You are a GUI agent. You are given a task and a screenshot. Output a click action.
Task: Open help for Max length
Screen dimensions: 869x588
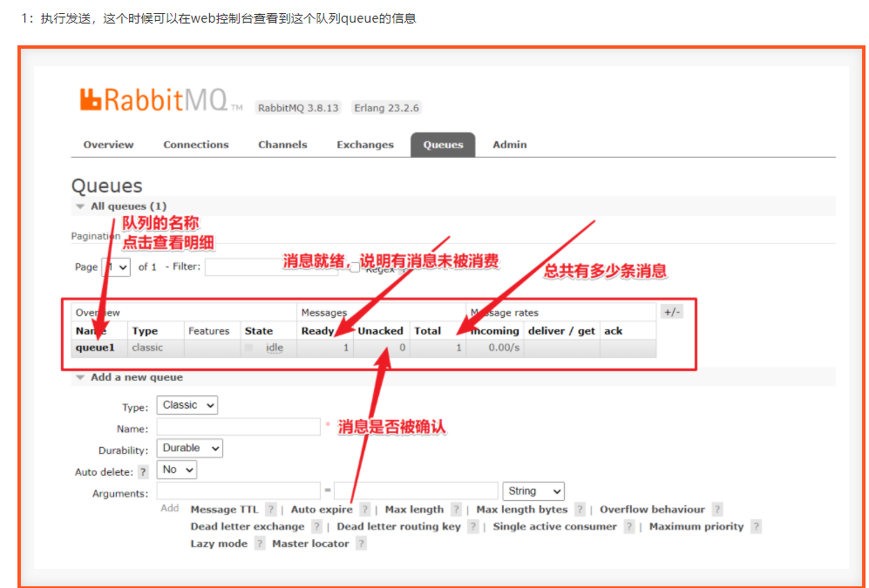pos(456,510)
